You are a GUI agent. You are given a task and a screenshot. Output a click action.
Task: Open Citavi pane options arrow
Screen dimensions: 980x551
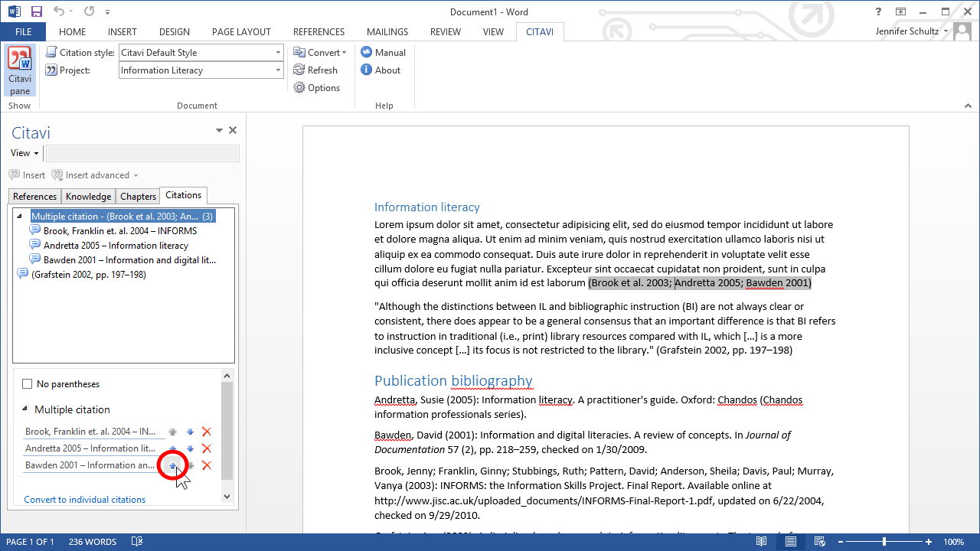(x=219, y=131)
